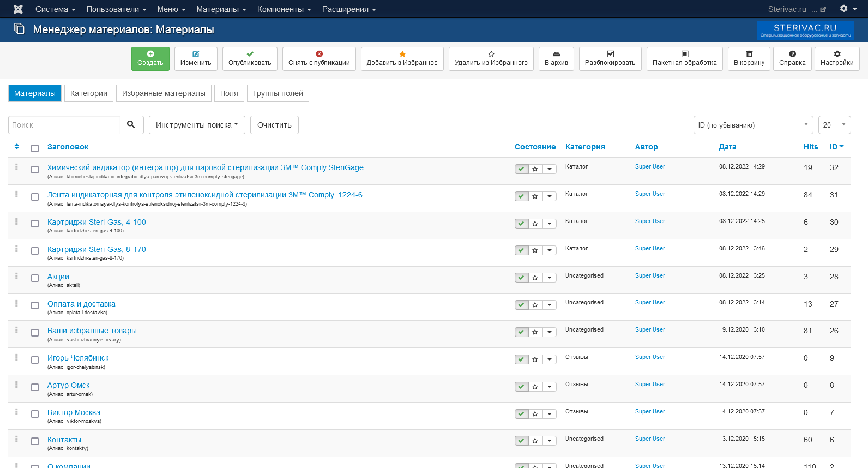
Task: Expand Инструменты поиска dropdown
Action: point(197,125)
